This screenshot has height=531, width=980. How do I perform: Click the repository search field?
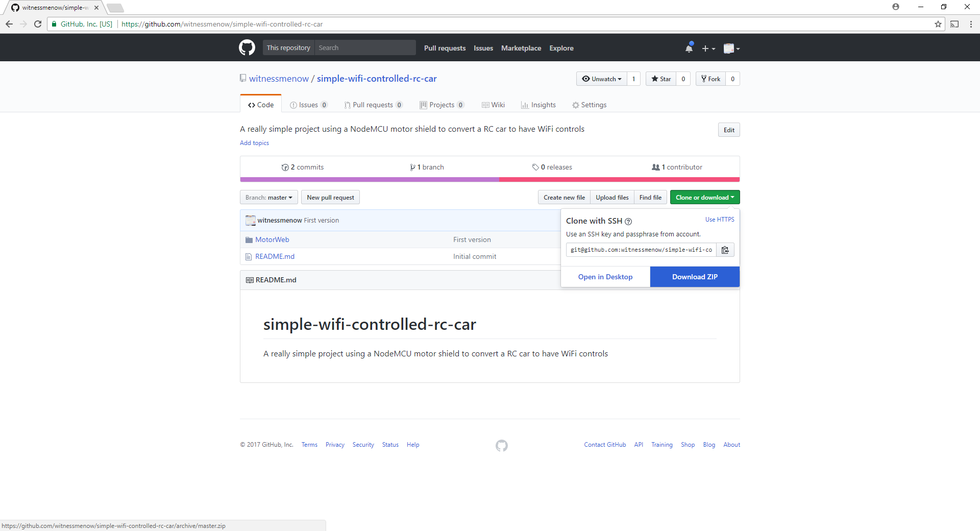[x=365, y=47]
